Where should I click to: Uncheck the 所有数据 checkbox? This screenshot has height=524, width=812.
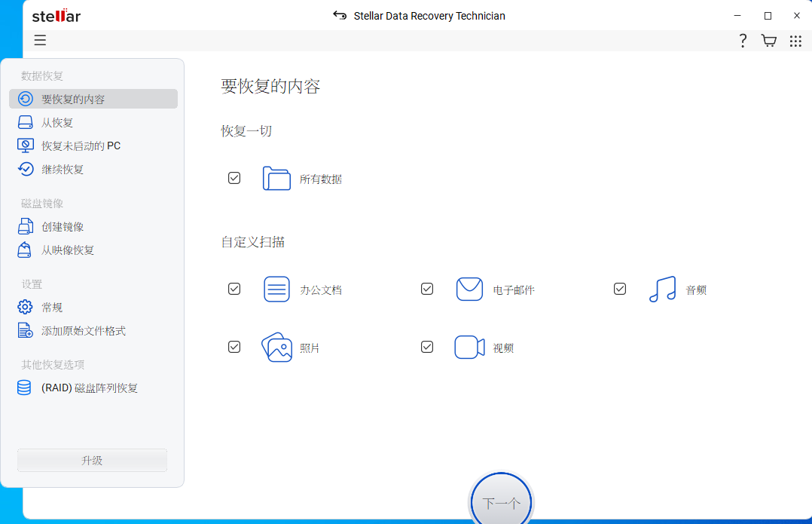(x=234, y=178)
